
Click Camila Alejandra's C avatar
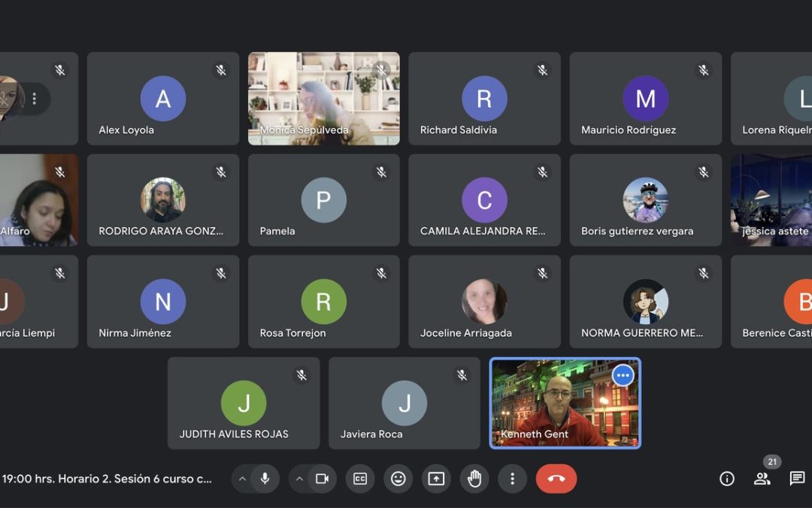484,200
